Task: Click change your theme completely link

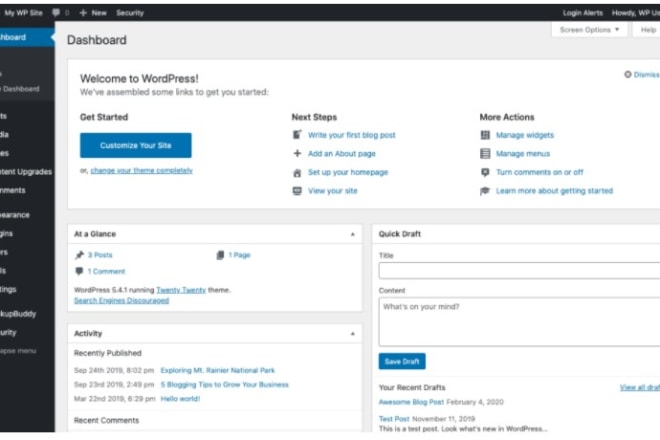Action: click(x=141, y=171)
